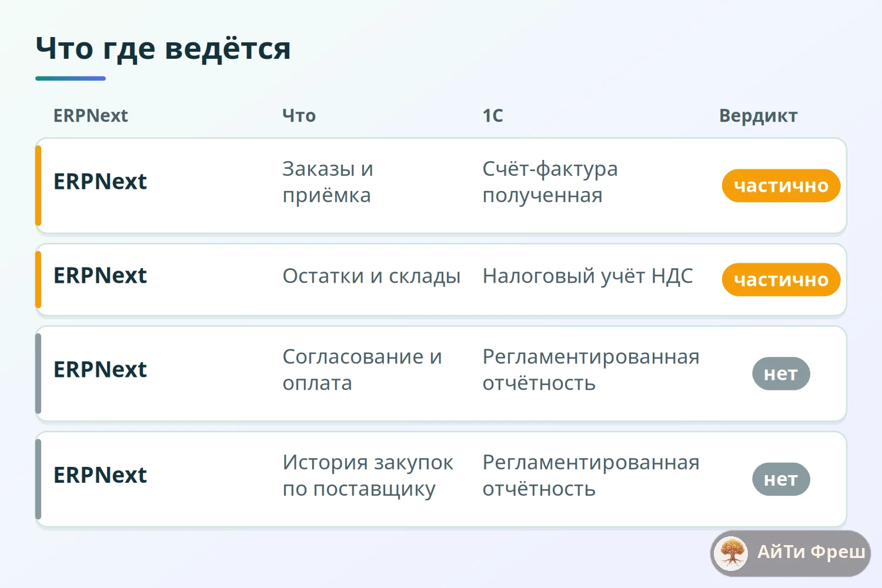Select "История закупок по поставщику" cell
The height and width of the screenshot is (588, 882).
(368, 476)
